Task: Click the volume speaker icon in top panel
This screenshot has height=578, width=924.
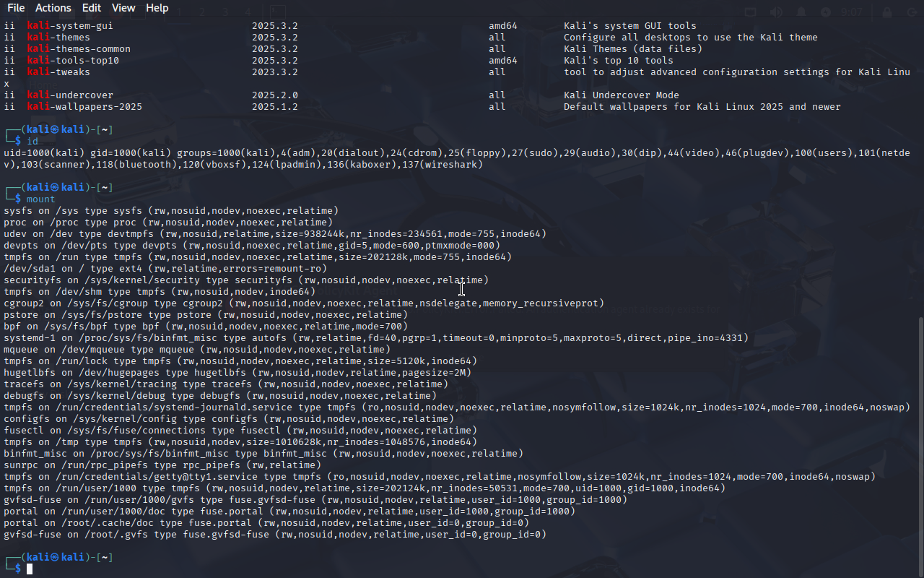Action: click(x=776, y=12)
